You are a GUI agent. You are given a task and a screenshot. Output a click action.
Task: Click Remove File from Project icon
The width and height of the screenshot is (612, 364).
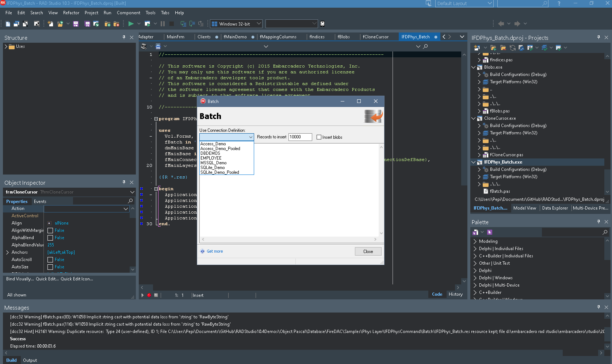coord(116,24)
